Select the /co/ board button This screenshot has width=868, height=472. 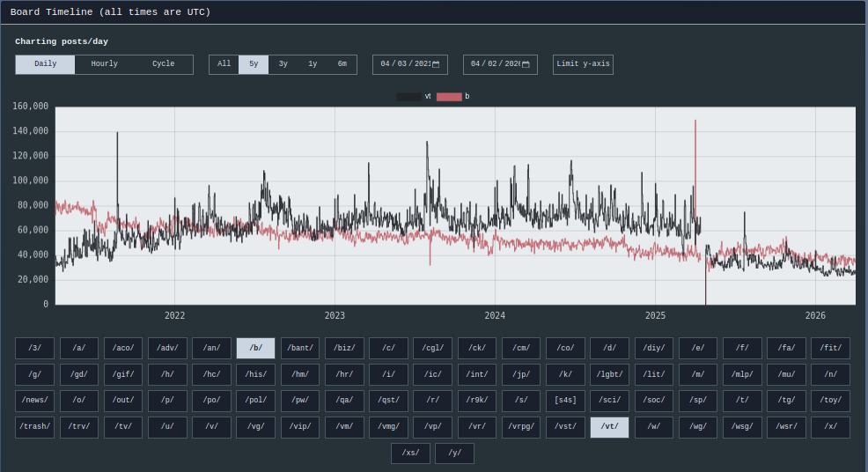point(565,348)
